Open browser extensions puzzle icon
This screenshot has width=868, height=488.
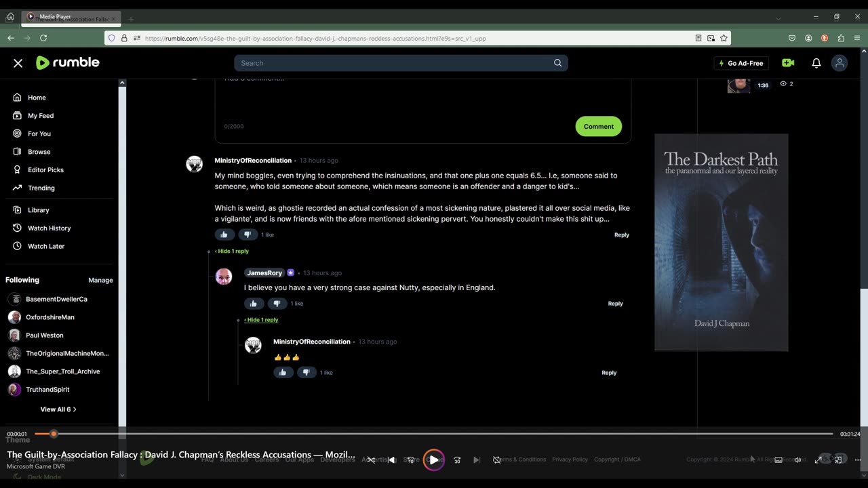(841, 38)
